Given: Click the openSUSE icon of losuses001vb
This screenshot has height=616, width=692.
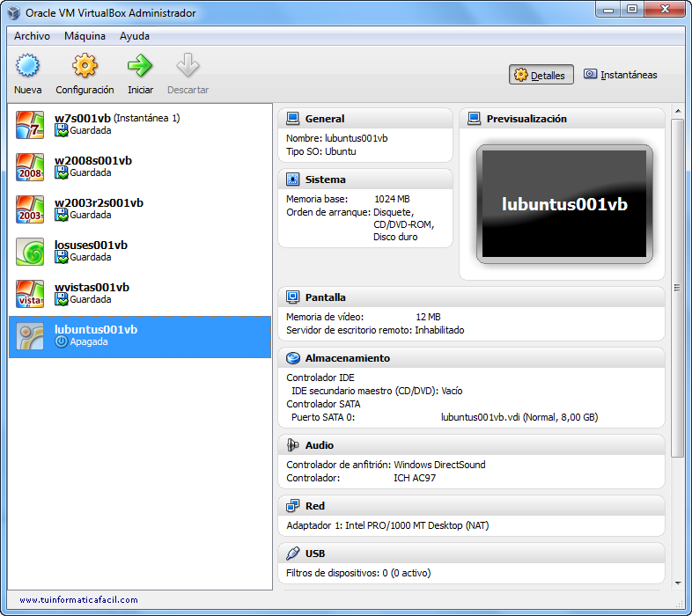Looking at the screenshot, I should point(30,252).
